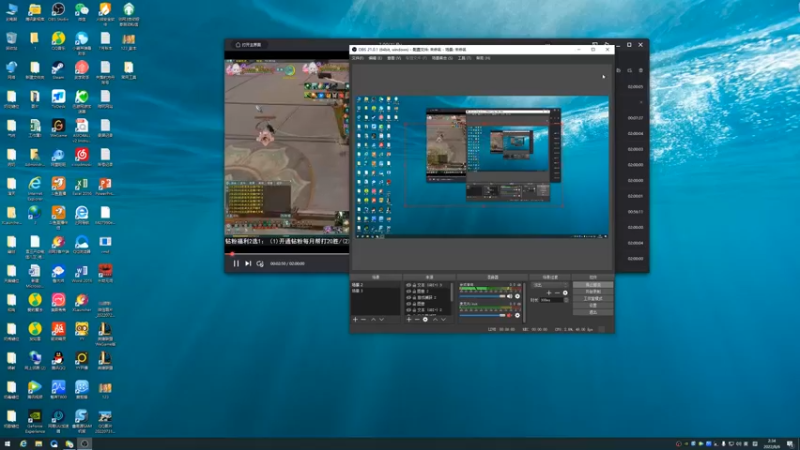
Task: Open the 编辑(E) menu in OBS
Action: pos(375,58)
